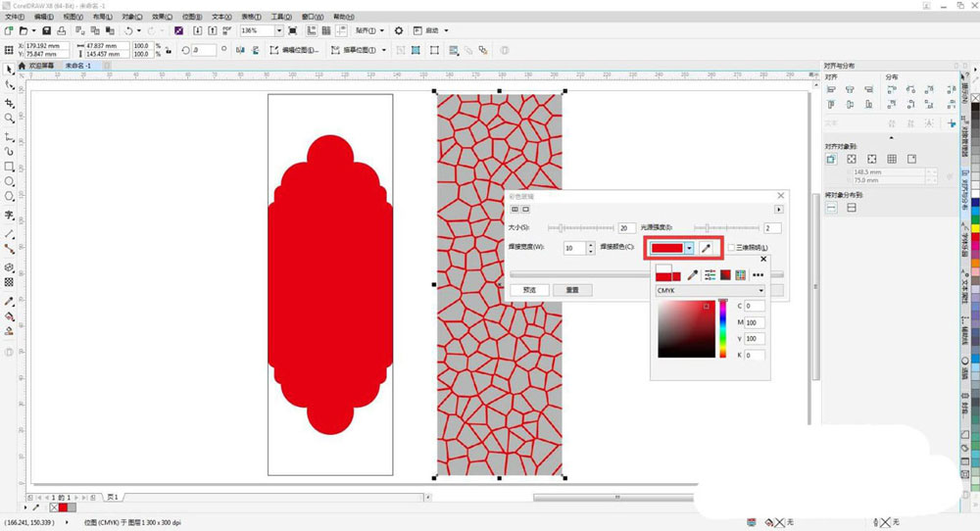The width and height of the screenshot is (980, 531).
Task: Enable the 三维照明 checkbox
Action: coord(732,248)
